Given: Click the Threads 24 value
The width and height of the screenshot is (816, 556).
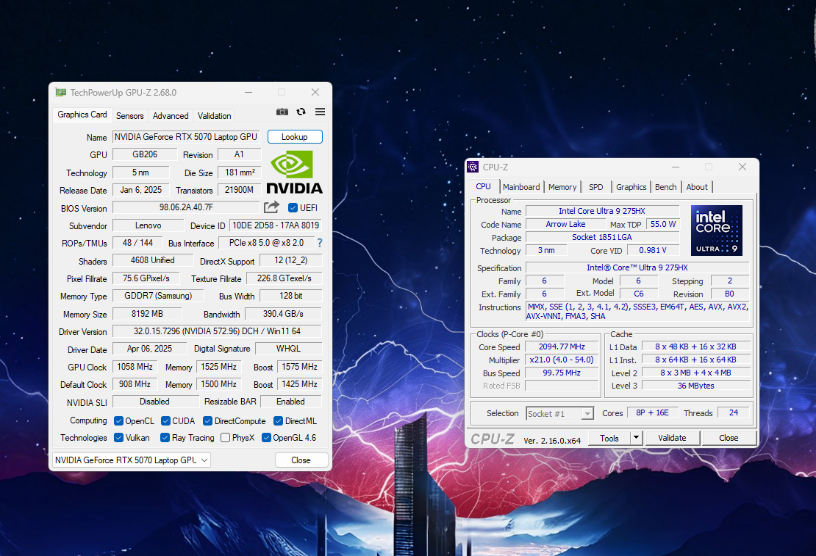Looking at the screenshot, I should click(x=733, y=412).
